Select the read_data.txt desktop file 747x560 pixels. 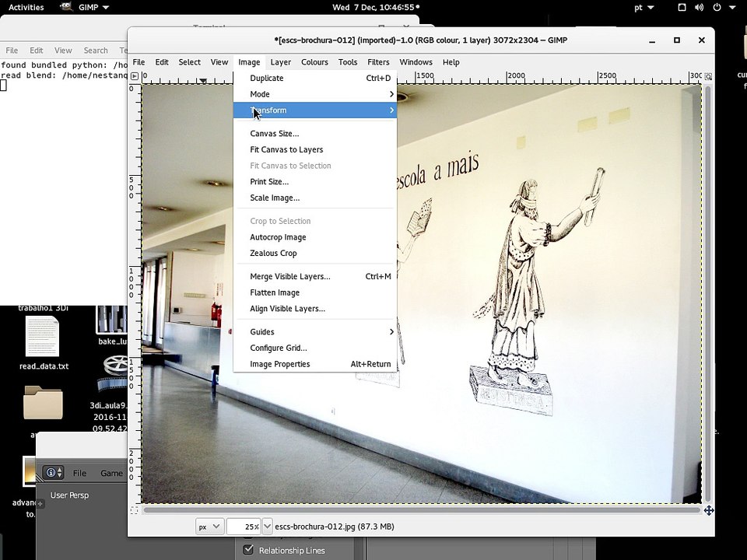44,343
